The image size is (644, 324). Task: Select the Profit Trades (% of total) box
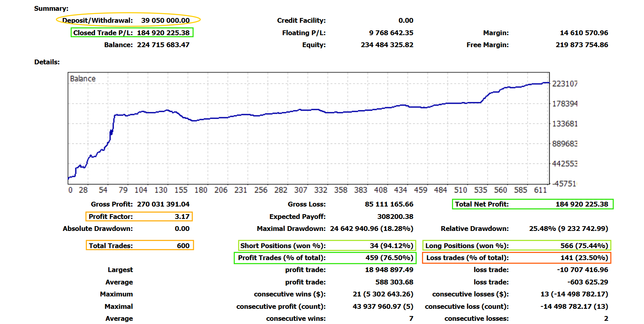325,258
